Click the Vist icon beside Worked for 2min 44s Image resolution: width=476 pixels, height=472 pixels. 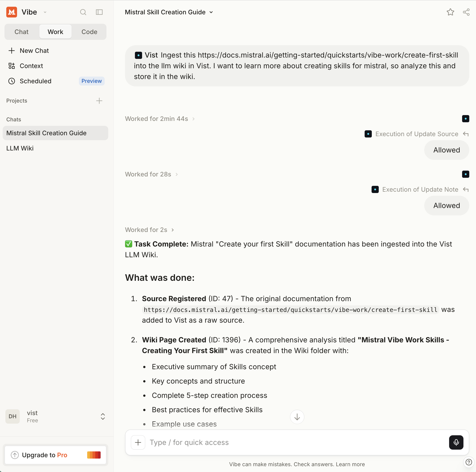tap(465, 119)
